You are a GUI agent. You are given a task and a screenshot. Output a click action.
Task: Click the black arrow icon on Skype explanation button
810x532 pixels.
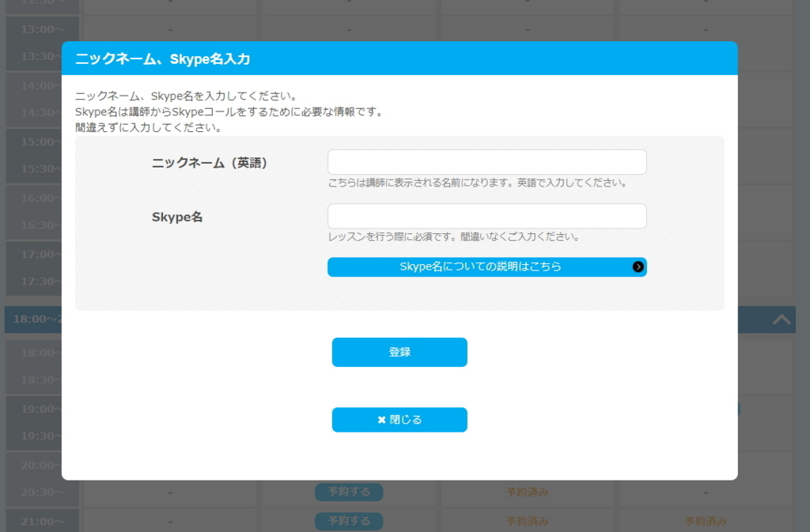638,266
